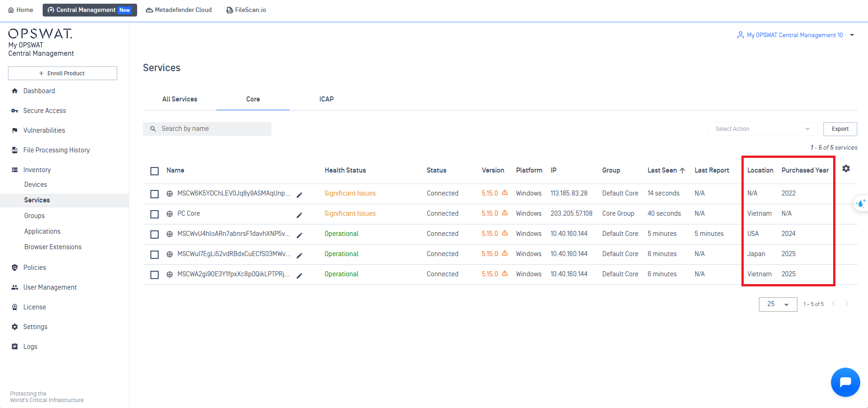Check the MSCWvU4hloARn7 row checkbox
Viewport: 868px width, 408px height.
pyautogui.click(x=155, y=235)
